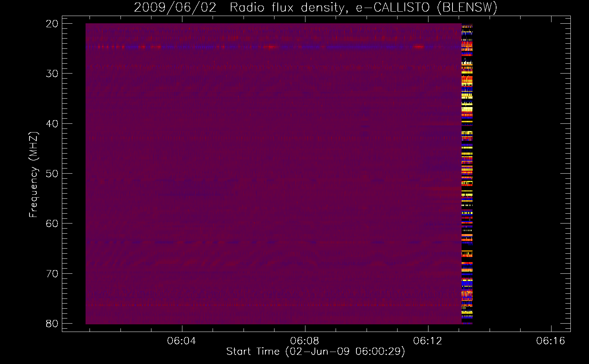This screenshot has height=364, width=589.
Task: Click the 80 frequency tick label
Action: click(x=52, y=324)
